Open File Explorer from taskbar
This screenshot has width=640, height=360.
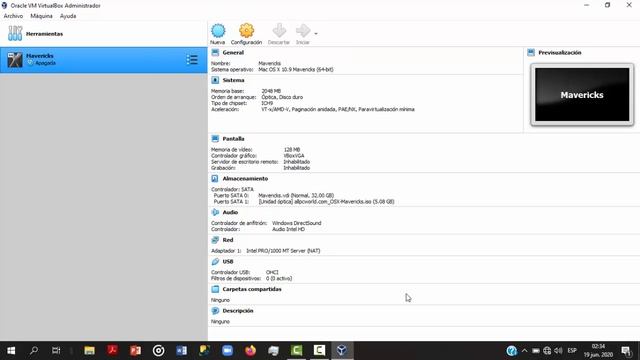pos(89,350)
